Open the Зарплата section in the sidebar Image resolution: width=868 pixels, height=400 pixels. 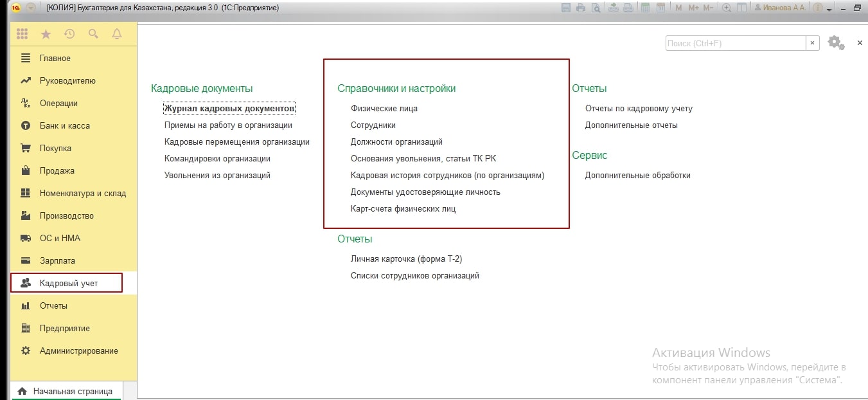click(x=57, y=260)
